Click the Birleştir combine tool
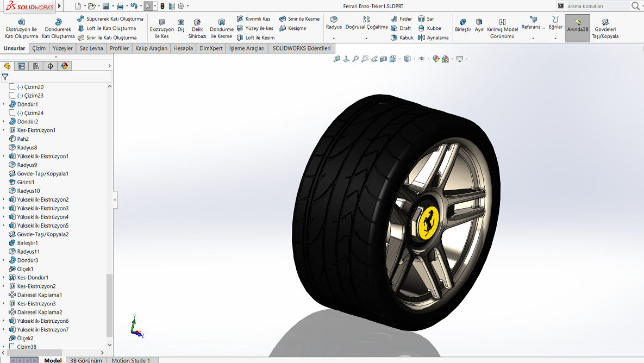The width and height of the screenshot is (644, 363). click(x=463, y=26)
